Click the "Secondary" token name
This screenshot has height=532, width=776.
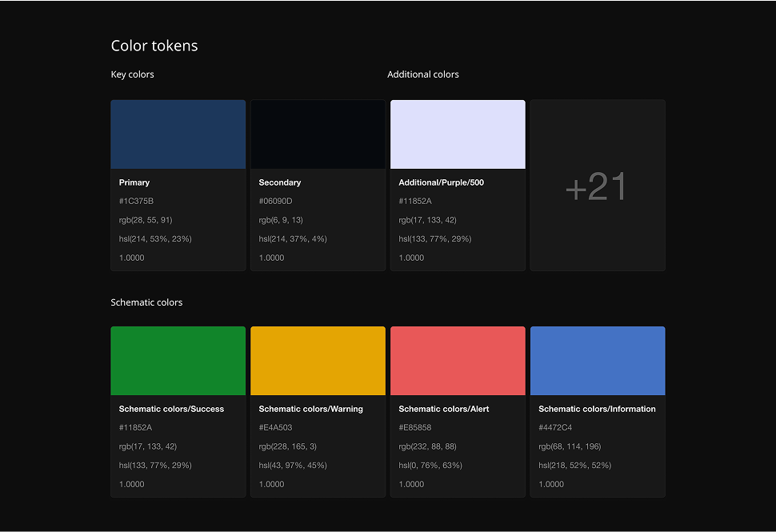[280, 182]
